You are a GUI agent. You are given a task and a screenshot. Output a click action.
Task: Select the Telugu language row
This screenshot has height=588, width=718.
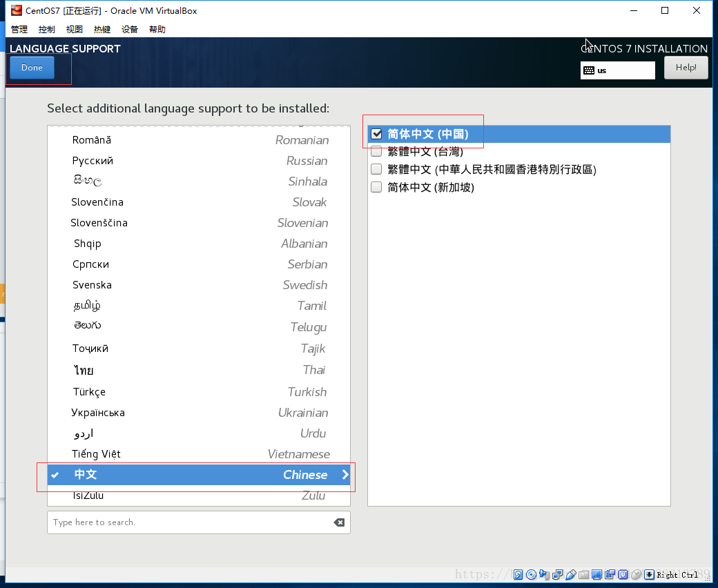click(x=199, y=326)
